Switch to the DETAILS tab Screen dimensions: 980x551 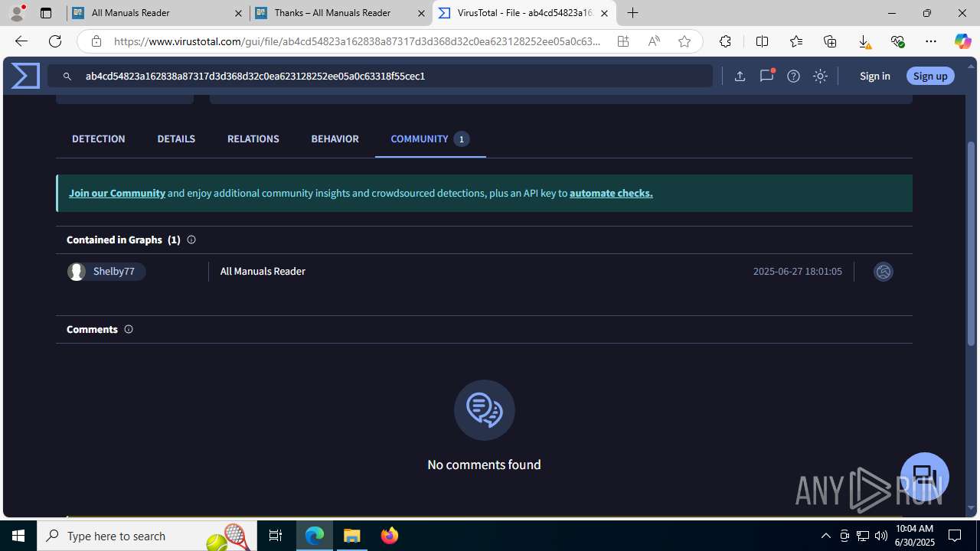176,139
